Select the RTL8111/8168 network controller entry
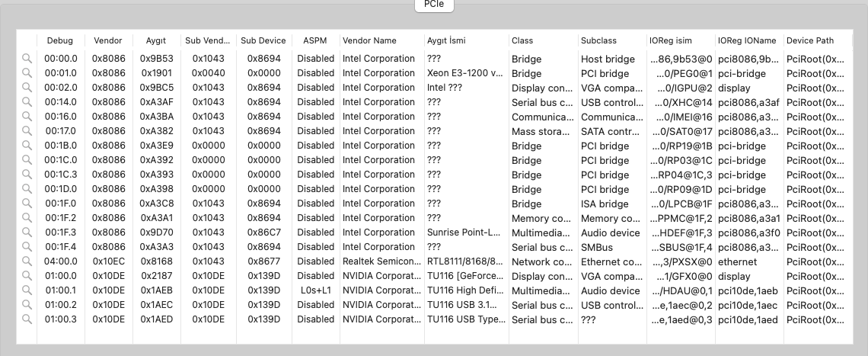Image resolution: width=868 pixels, height=356 pixels. (464, 261)
